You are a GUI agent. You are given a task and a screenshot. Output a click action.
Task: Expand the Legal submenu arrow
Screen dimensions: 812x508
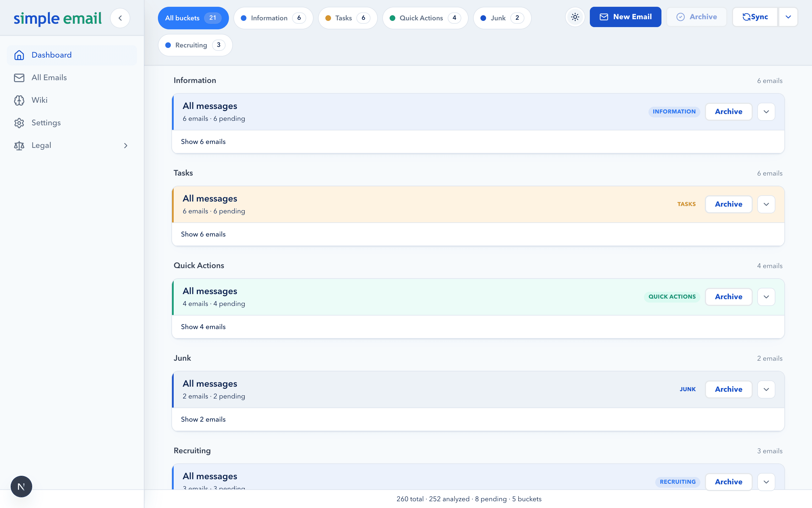[125, 145]
